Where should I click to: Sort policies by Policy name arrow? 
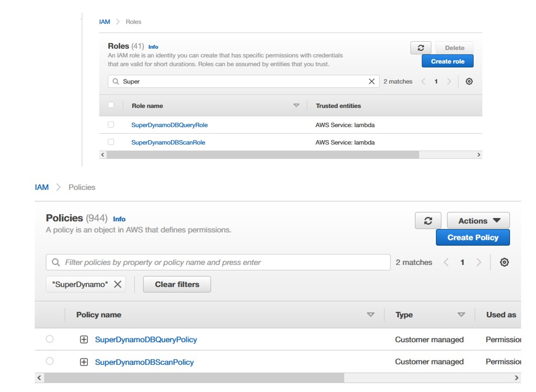(x=371, y=315)
